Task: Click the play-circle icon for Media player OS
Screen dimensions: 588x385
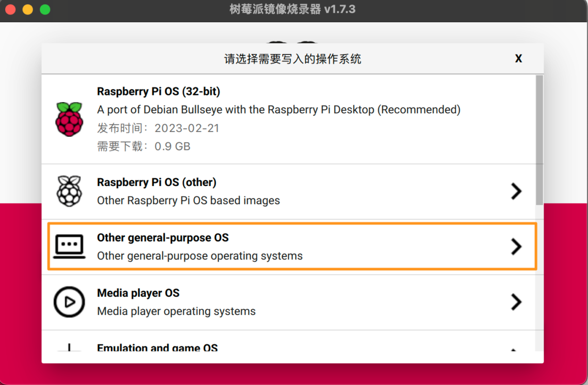Action: [x=69, y=302]
